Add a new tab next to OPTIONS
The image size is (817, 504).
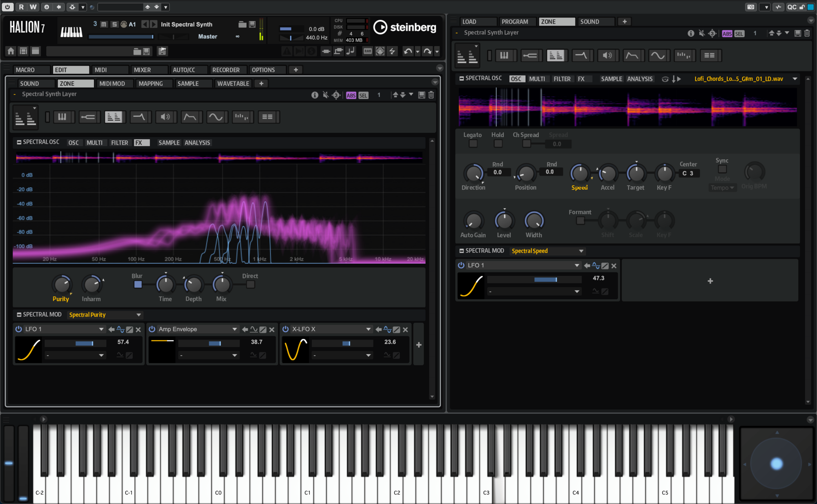point(296,70)
